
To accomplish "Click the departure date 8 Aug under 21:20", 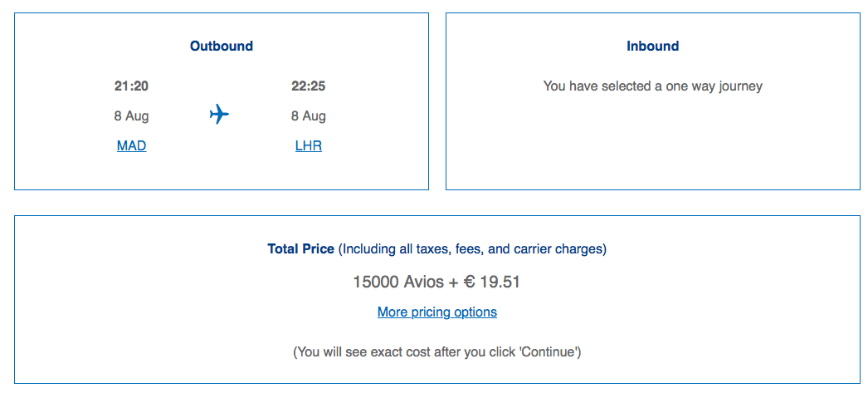I will coord(131,116).
